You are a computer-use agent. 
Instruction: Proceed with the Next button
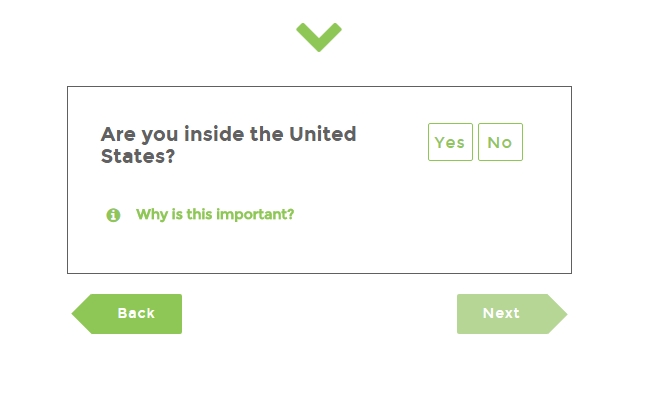(512, 314)
